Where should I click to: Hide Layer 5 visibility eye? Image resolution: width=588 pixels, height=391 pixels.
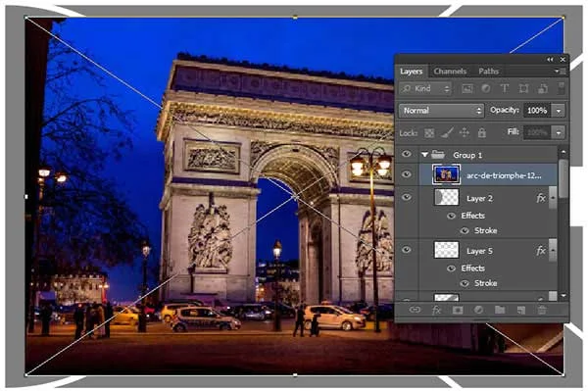click(x=407, y=250)
